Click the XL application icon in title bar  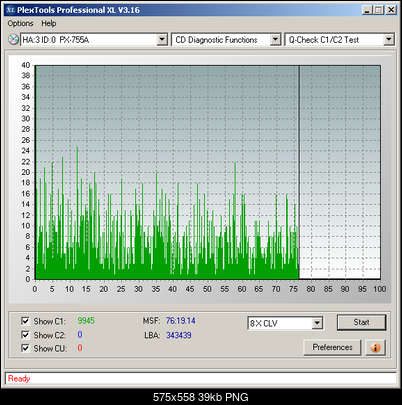pos(10,10)
